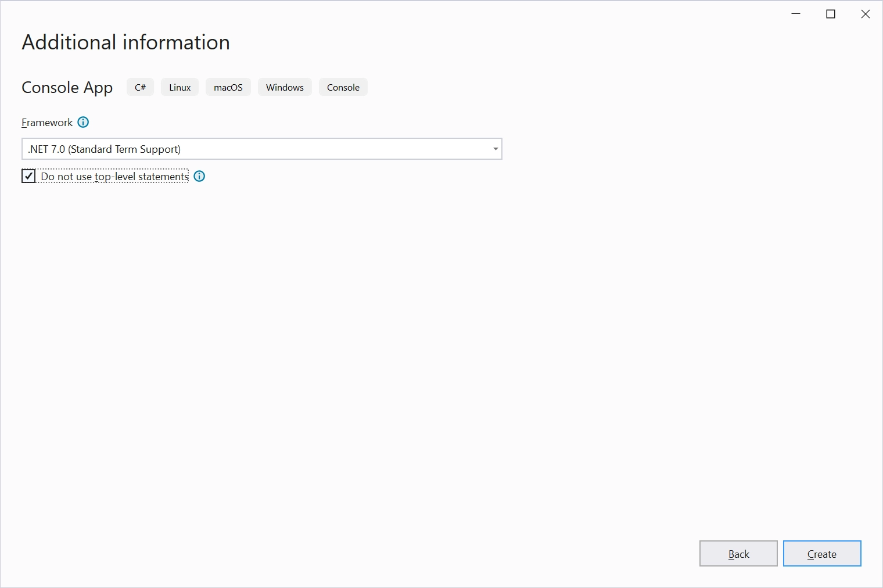
Task: Click the Console project type tag
Action: (x=343, y=87)
